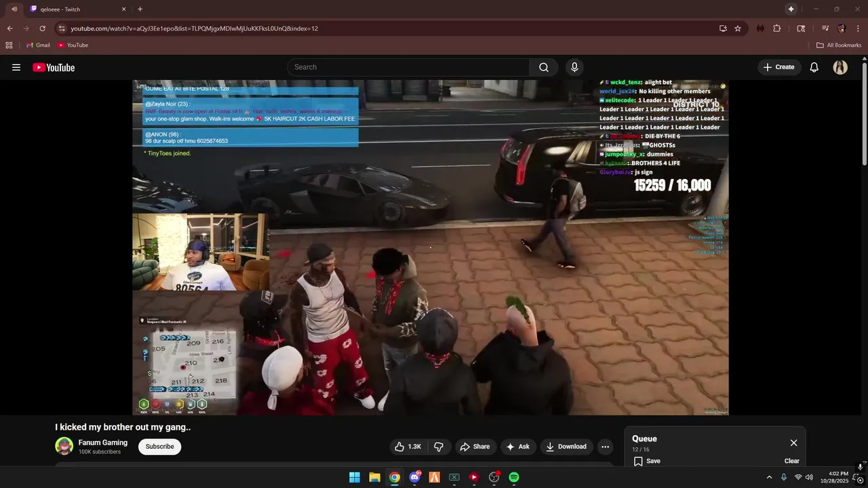868x488 pixels.
Task: Open the Gmail bookmark
Action: click(x=38, y=45)
